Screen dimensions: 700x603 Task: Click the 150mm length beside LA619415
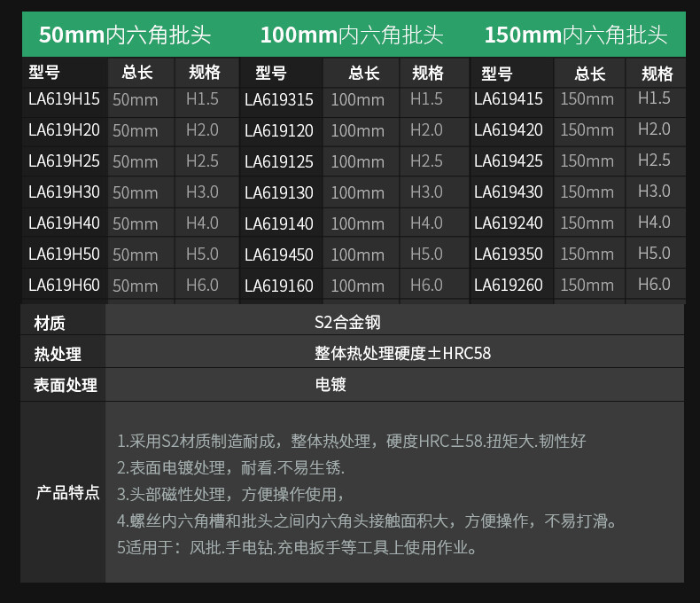point(587,98)
